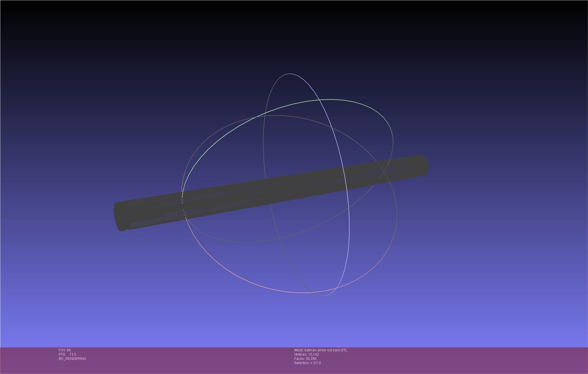Viewport: 588px width, 374px height.
Task: Click the Selection v: 0 f: 0 text
Action: (307, 363)
